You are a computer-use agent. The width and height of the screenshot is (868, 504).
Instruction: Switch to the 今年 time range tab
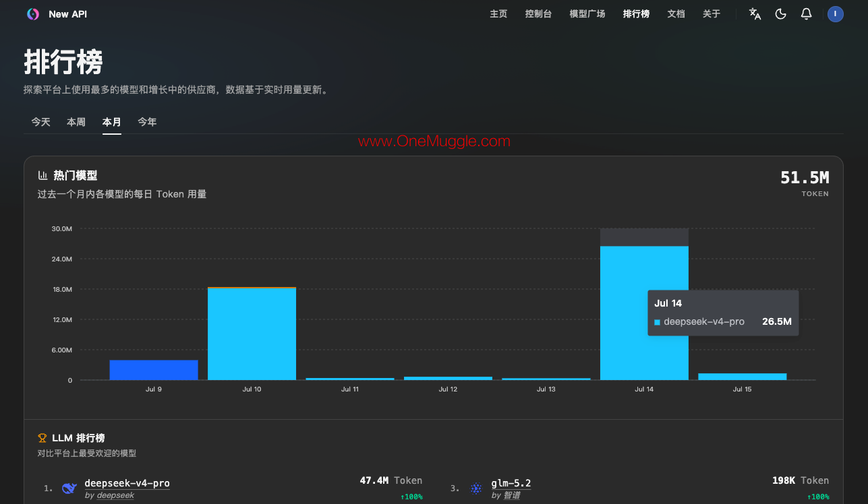147,122
